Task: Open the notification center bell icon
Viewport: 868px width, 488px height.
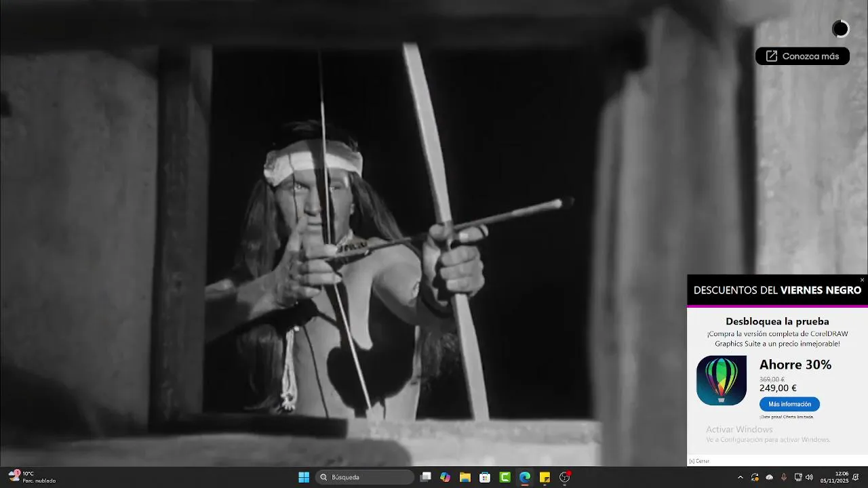Action: (856, 477)
